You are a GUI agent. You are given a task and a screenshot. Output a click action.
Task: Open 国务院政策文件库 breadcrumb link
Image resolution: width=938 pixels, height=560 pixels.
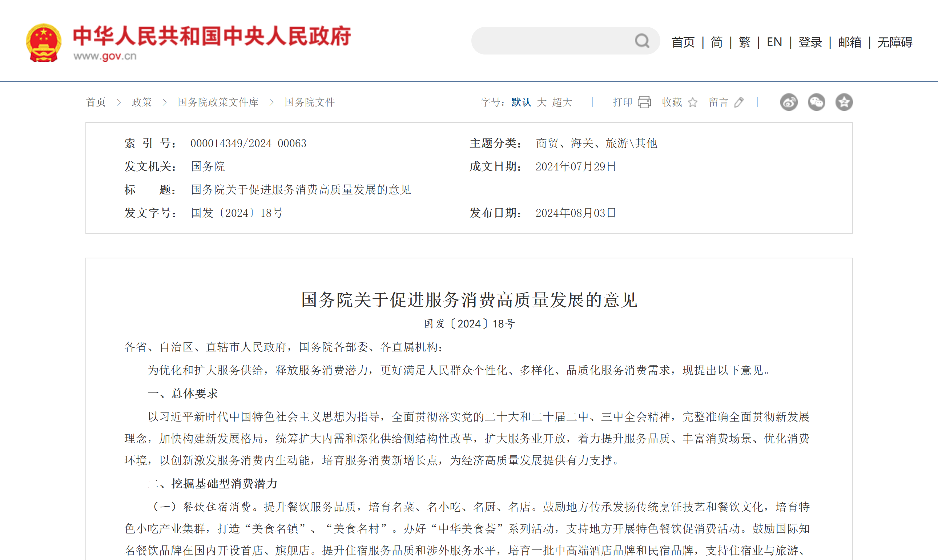tap(218, 102)
